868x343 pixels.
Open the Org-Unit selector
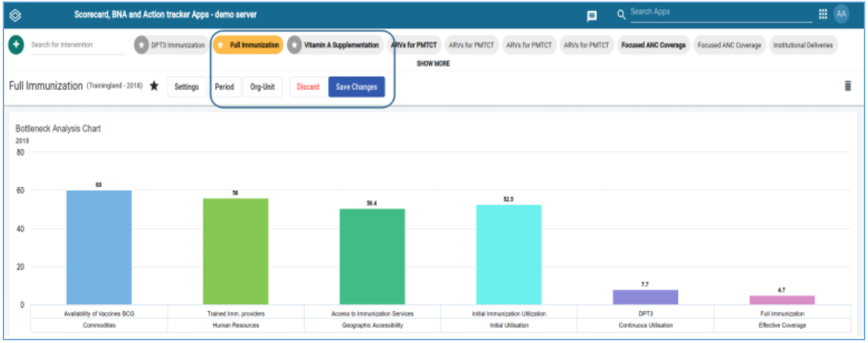(x=262, y=87)
